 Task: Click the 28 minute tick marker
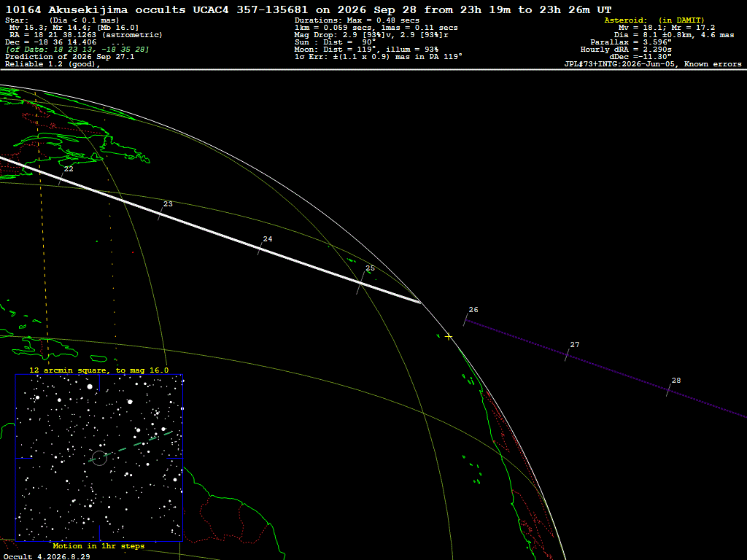670,390
